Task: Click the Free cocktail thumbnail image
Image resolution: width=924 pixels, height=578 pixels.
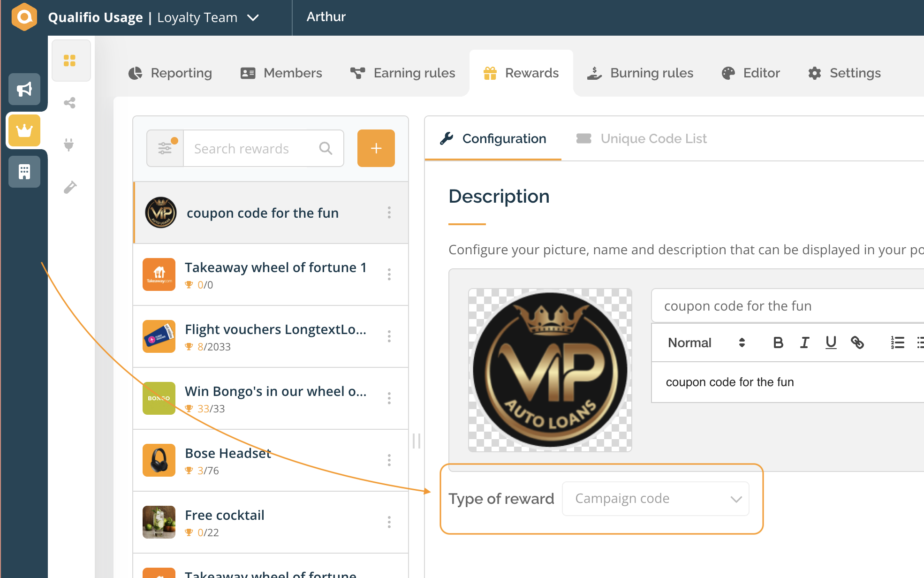Action: pyautogui.click(x=159, y=522)
